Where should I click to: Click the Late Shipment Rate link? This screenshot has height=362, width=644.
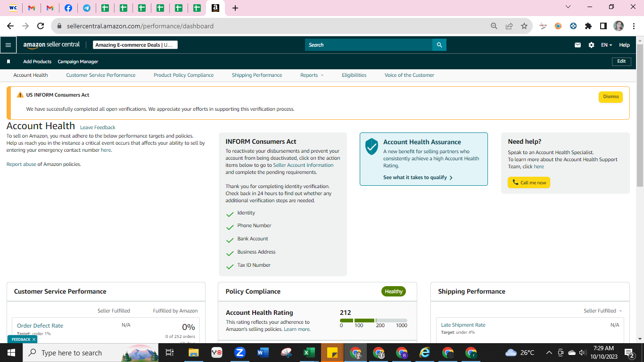pos(463,325)
